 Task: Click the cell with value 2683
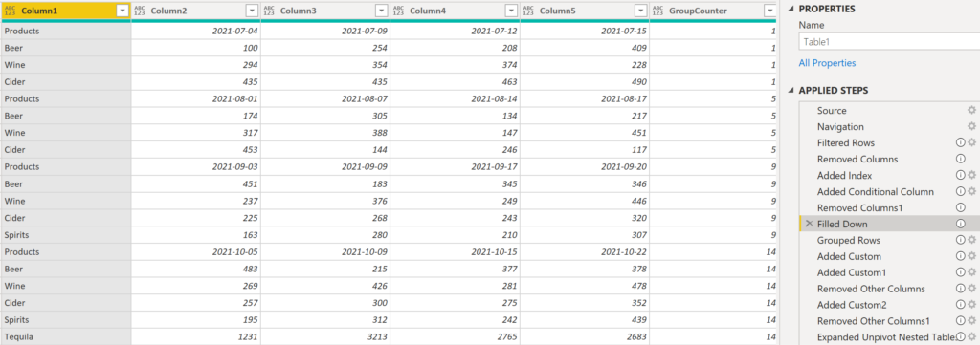[585, 337]
